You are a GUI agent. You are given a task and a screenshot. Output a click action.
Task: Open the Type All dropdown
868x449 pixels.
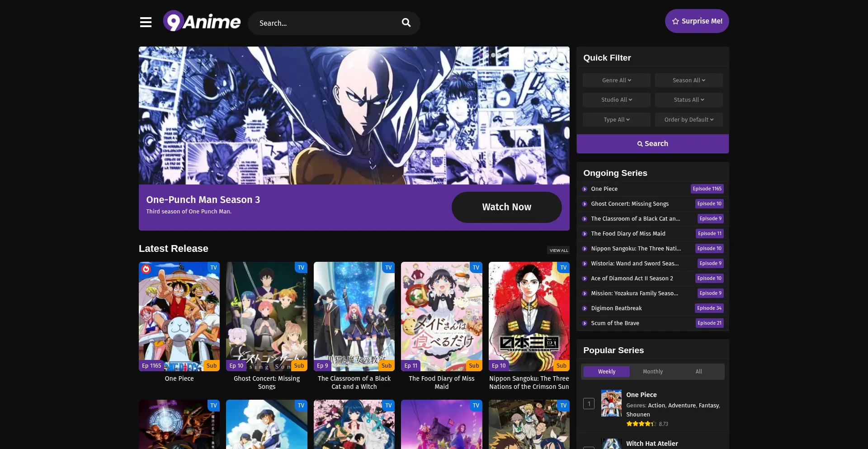tap(616, 119)
